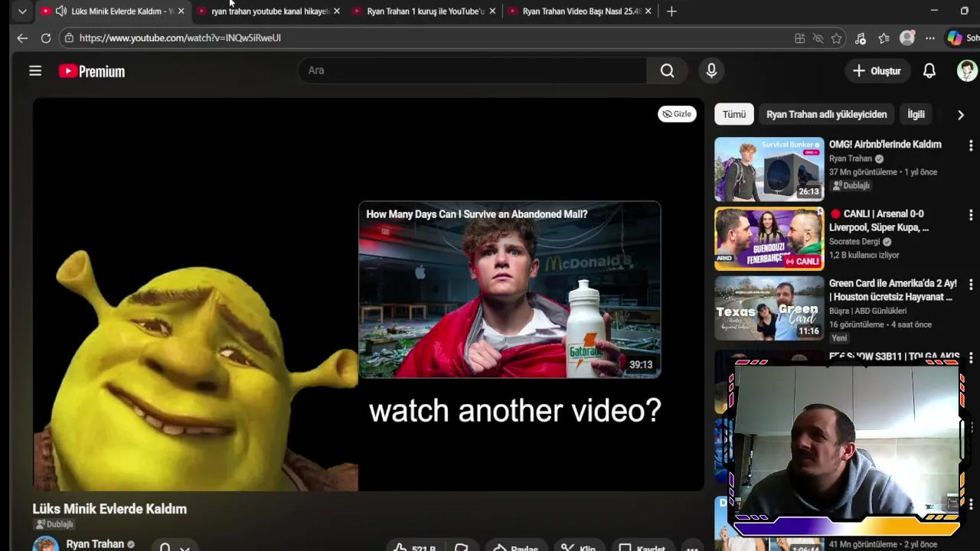Switch to 'ryan trahan youtube kanal hikaye' tab

pyautogui.click(x=268, y=11)
